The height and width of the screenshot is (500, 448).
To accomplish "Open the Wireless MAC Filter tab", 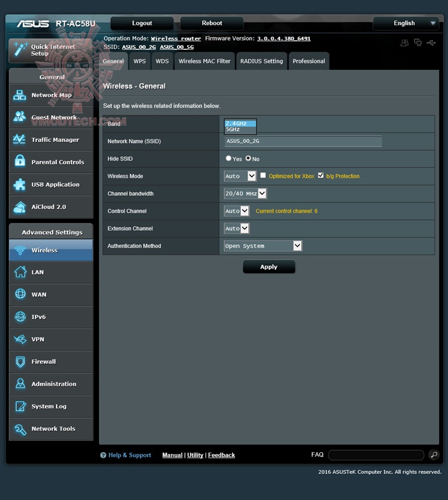I will 205,61.
